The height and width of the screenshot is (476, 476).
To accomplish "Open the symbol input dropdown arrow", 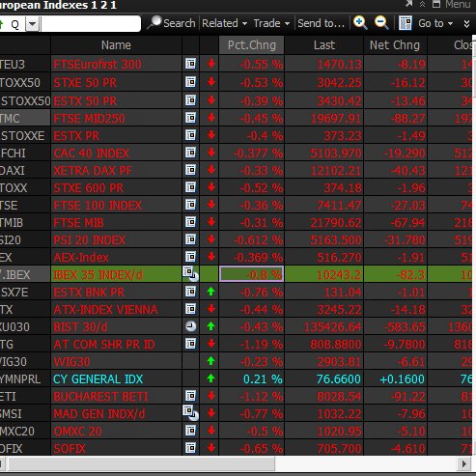I will point(33,24).
